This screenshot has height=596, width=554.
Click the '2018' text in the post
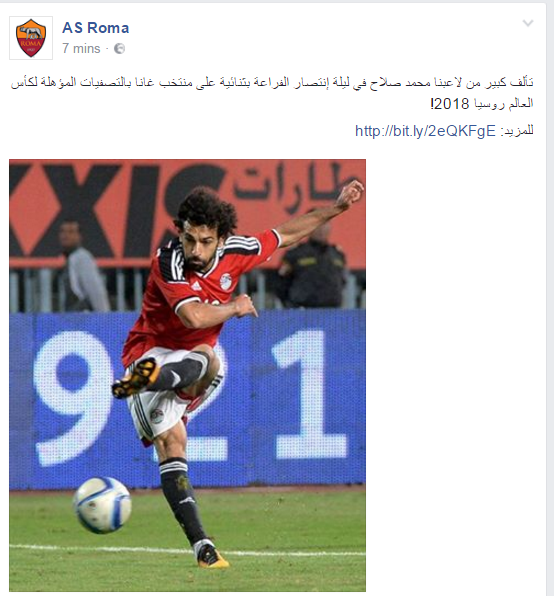(x=452, y=104)
